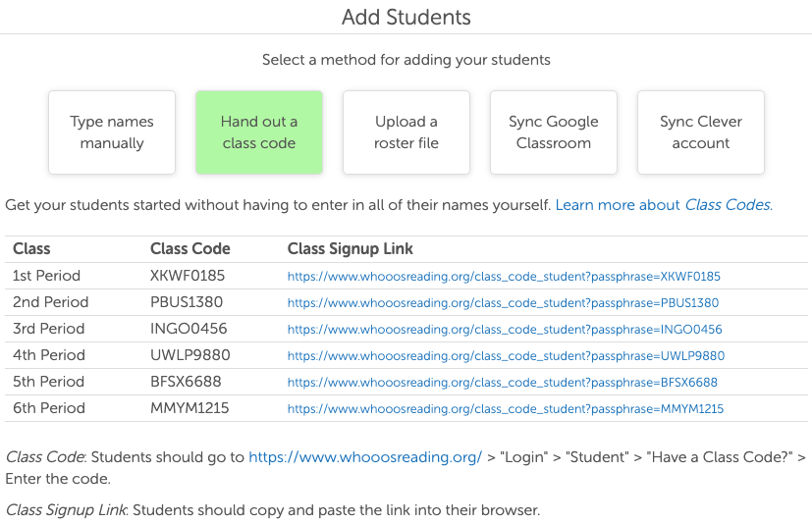The height and width of the screenshot is (524, 812).
Task: Click the Class Signup Link column header
Action: pos(351,249)
